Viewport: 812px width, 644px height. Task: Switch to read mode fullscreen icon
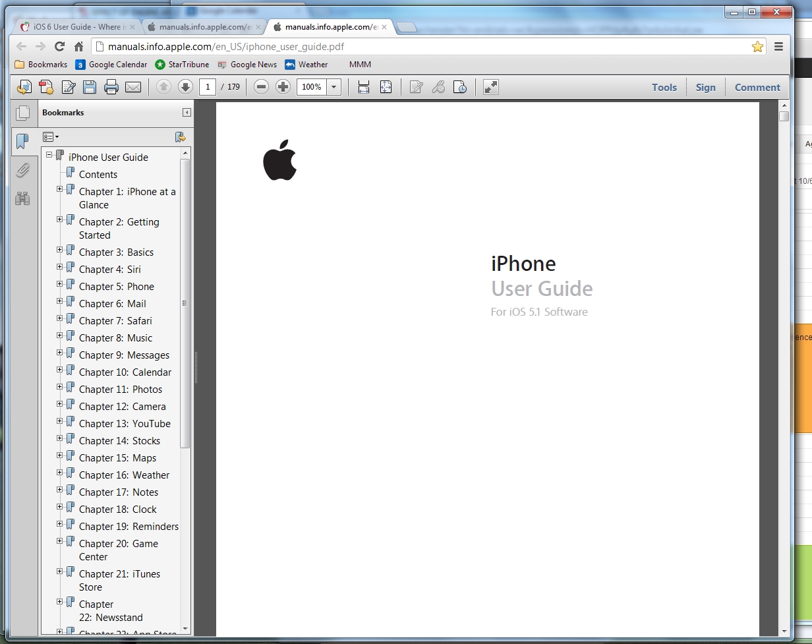tap(491, 87)
